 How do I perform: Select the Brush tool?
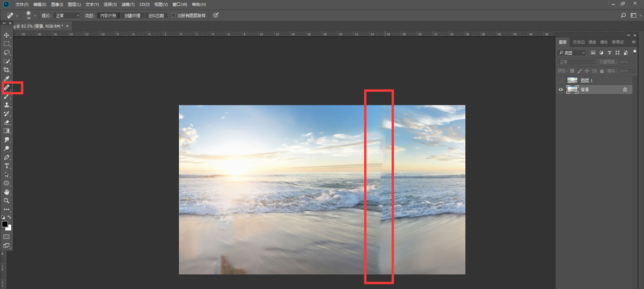(6, 97)
